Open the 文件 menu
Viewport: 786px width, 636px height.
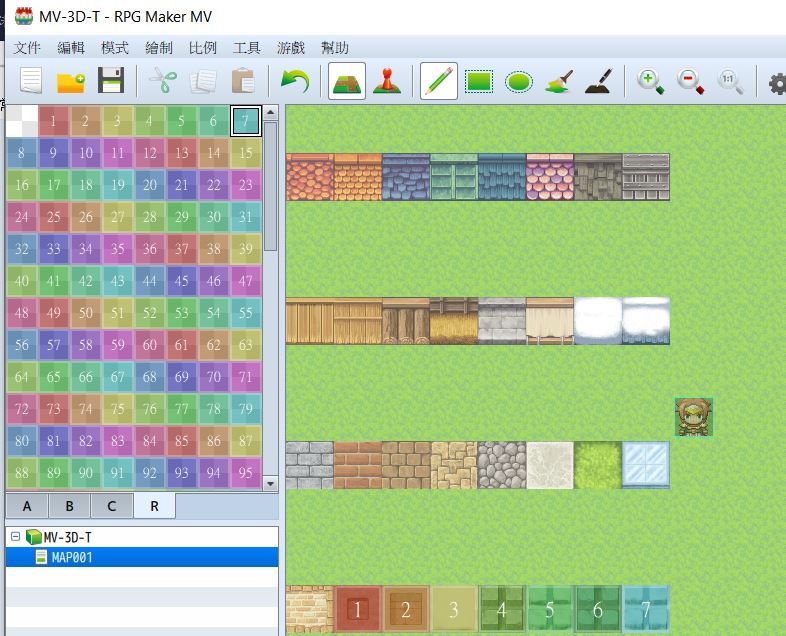[27, 48]
